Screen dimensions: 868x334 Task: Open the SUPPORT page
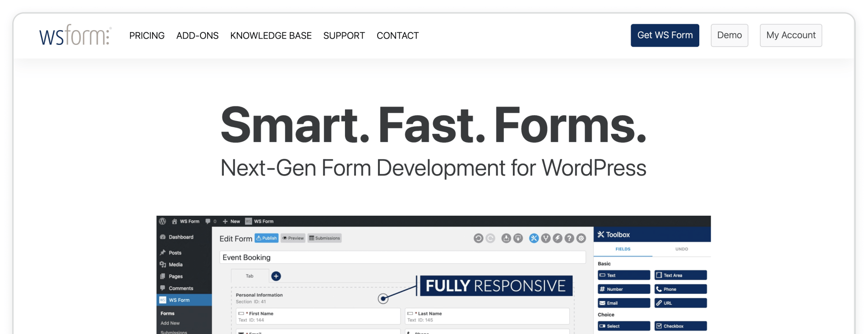[344, 36]
